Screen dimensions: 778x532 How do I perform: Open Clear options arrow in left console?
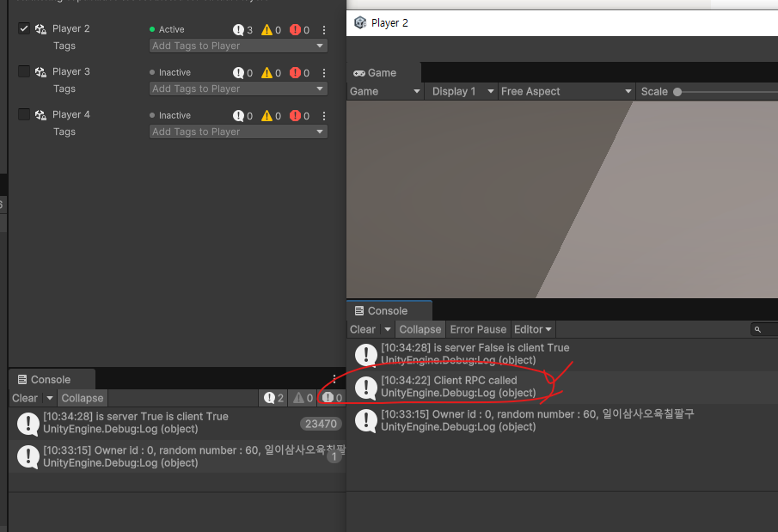pyautogui.click(x=50, y=398)
